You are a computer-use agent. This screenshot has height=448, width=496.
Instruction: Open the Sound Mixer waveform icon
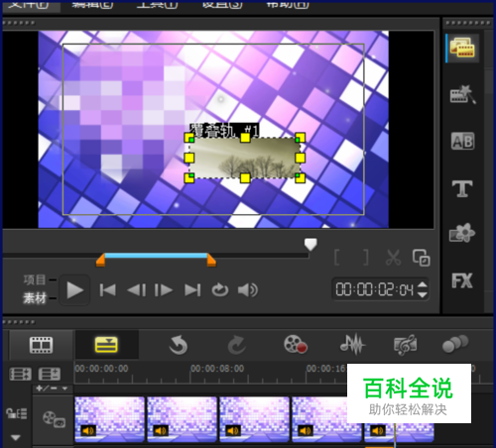[353, 345]
